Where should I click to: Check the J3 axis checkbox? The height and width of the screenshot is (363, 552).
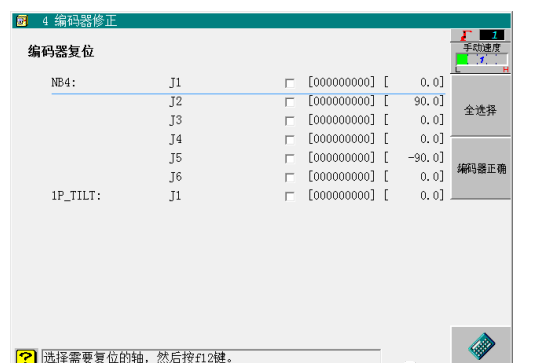coord(290,121)
